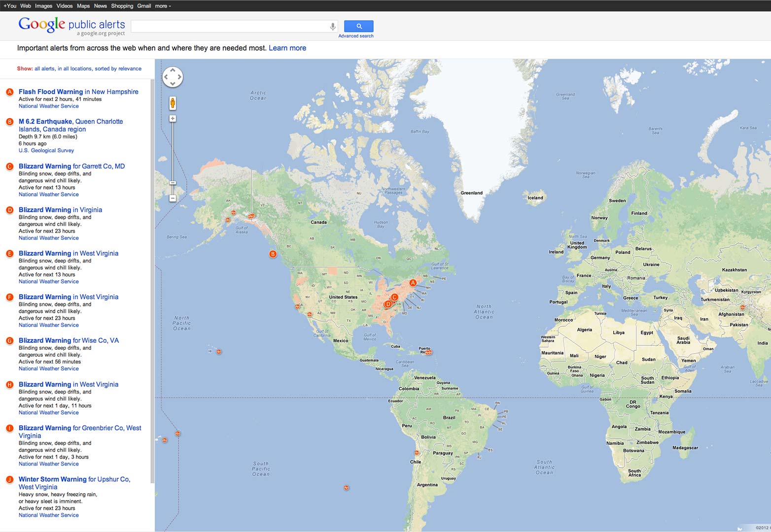Open Blizzard Warning for Greenbrier Co alert
This screenshot has width=771, height=532.
coord(80,432)
